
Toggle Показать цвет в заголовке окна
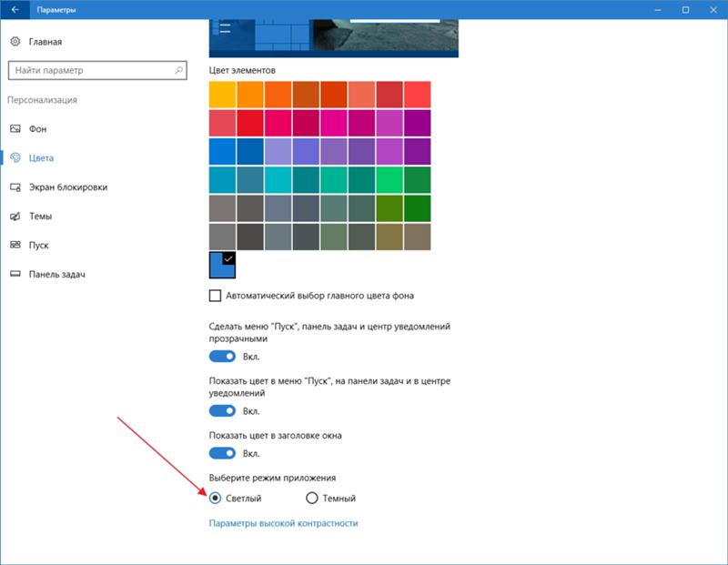[222, 453]
